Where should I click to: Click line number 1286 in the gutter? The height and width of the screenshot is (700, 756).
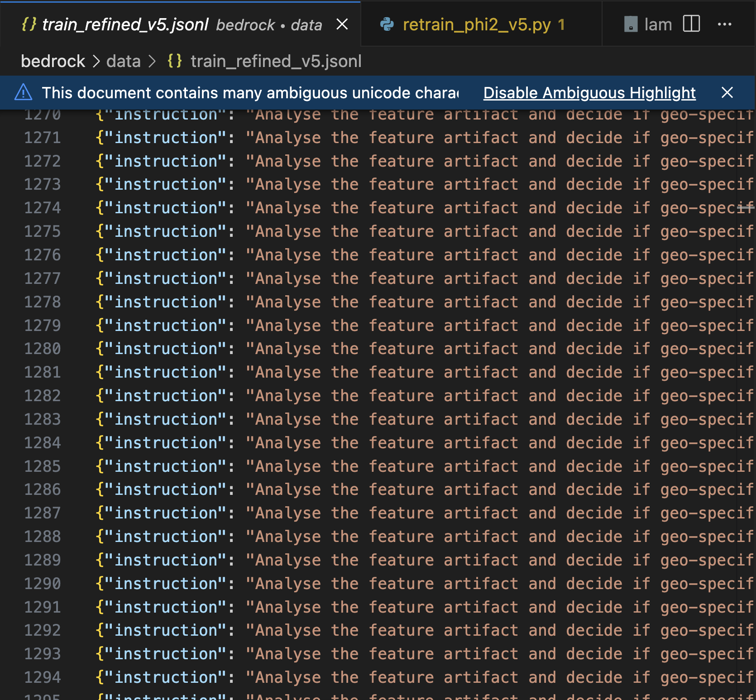pyautogui.click(x=42, y=489)
